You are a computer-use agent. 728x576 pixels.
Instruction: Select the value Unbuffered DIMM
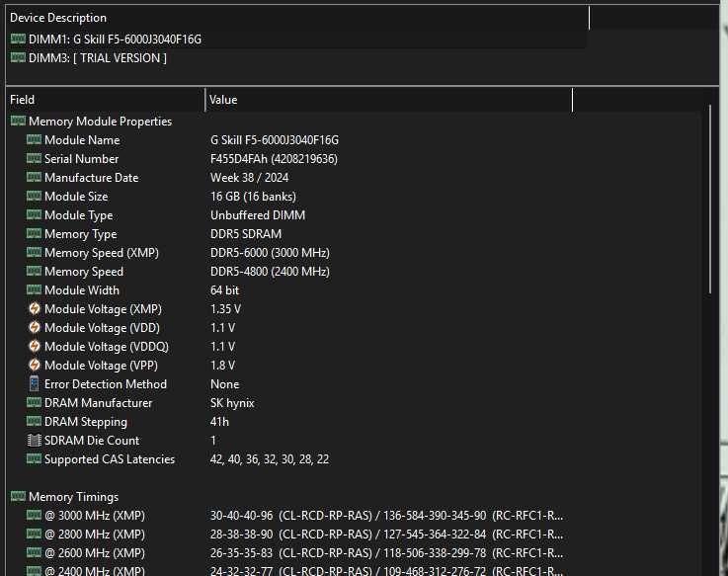pyautogui.click(x=258, y=215)
